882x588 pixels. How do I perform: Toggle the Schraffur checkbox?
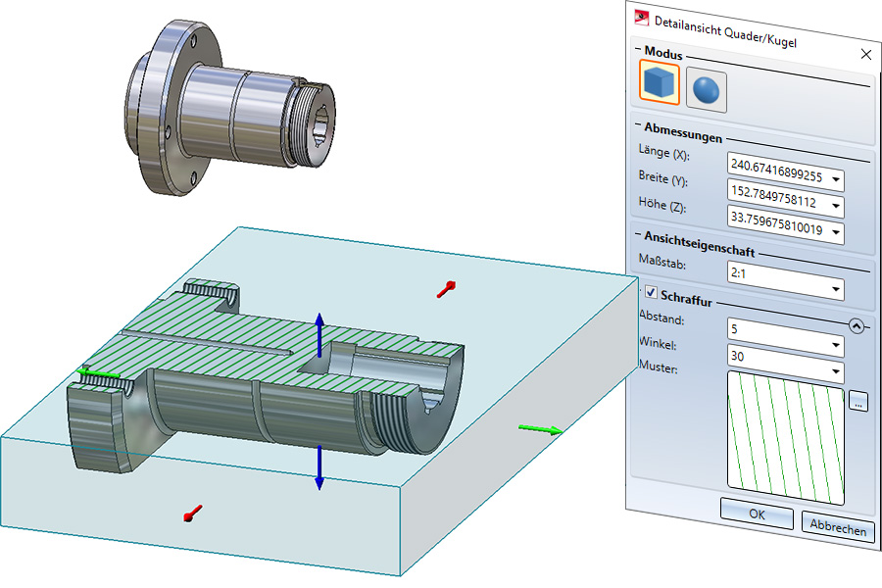(651, 295)
